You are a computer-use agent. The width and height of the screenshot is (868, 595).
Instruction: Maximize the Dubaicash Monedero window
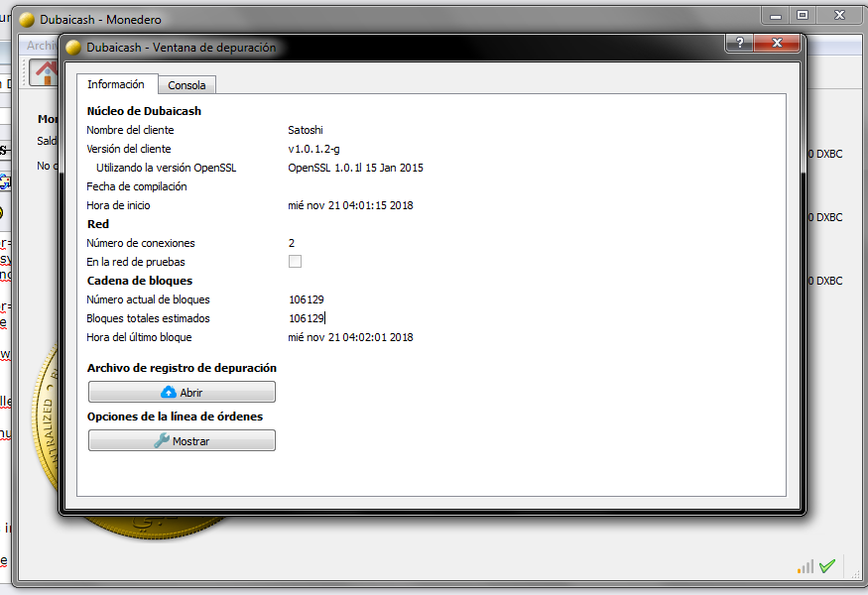803,16
